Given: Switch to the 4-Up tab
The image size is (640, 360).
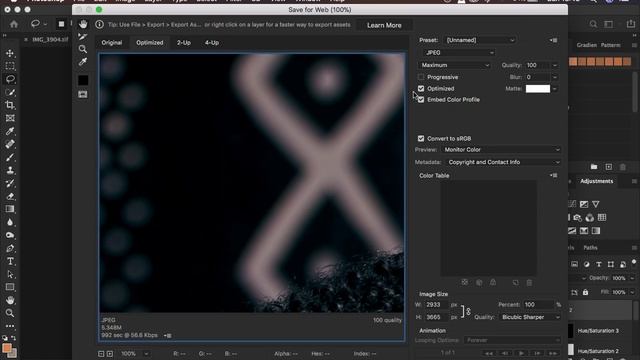Looking at the screenshot, I should tap(212, 42).
